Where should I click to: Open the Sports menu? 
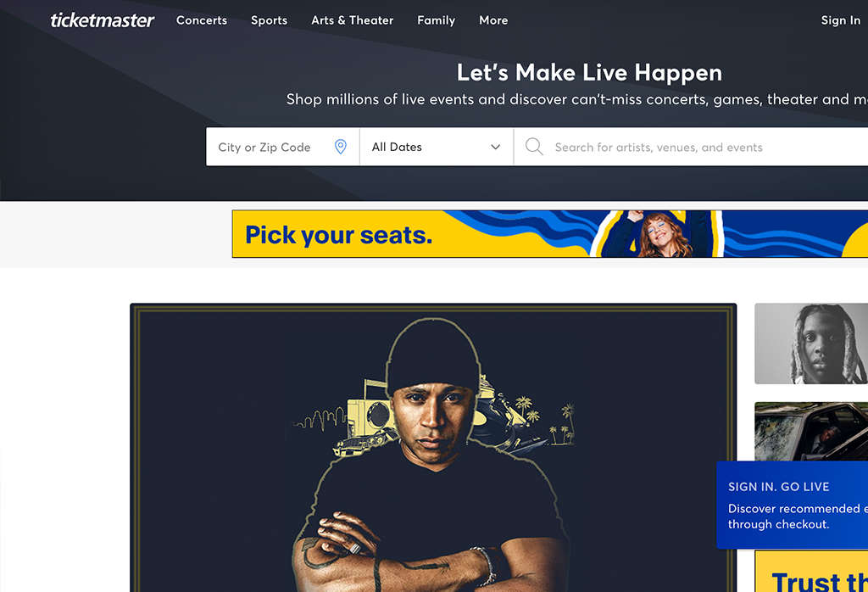269,20
